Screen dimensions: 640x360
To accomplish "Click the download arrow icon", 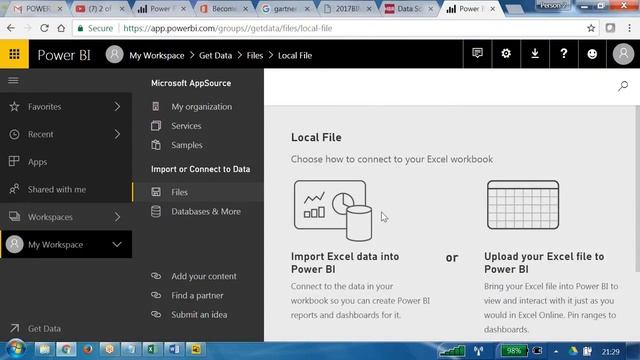I will pyautogui.click(x=535, y=53).
